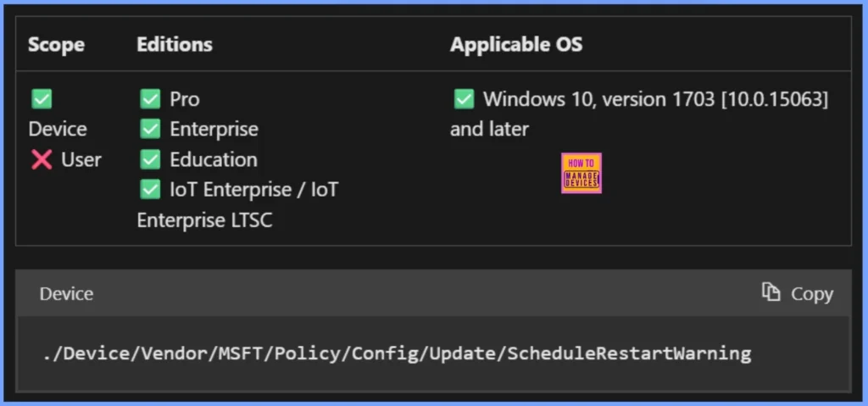Click the How To Manage Devices logo
Viewport: 868px width, 406px height.
[581, 173]
